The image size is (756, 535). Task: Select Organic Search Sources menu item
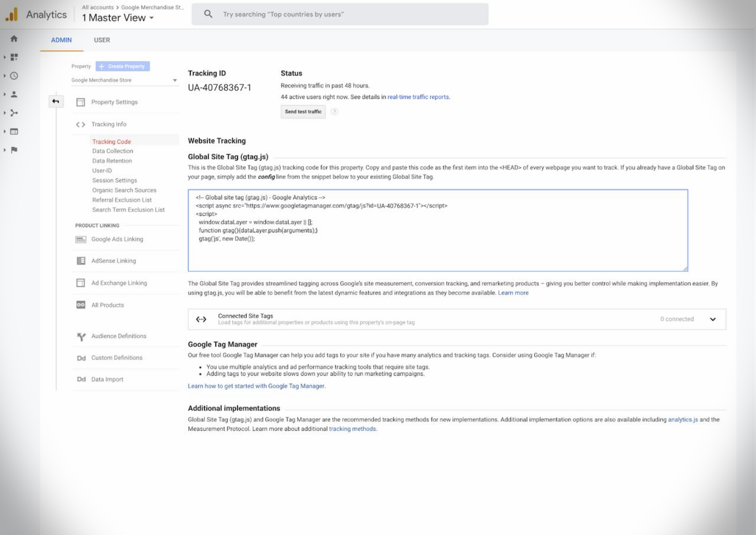[x=124, y=190]
